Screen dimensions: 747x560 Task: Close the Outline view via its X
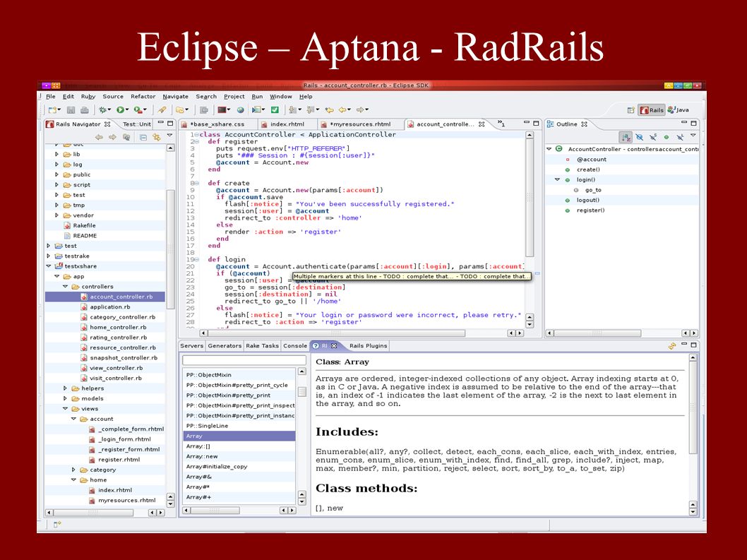click(x=584, y=124)
